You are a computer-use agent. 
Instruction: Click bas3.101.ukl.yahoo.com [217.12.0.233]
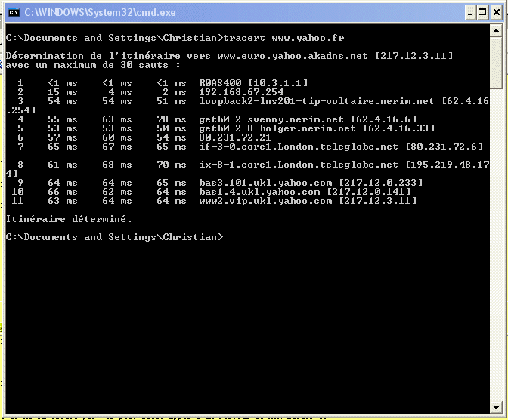[311, 183]
